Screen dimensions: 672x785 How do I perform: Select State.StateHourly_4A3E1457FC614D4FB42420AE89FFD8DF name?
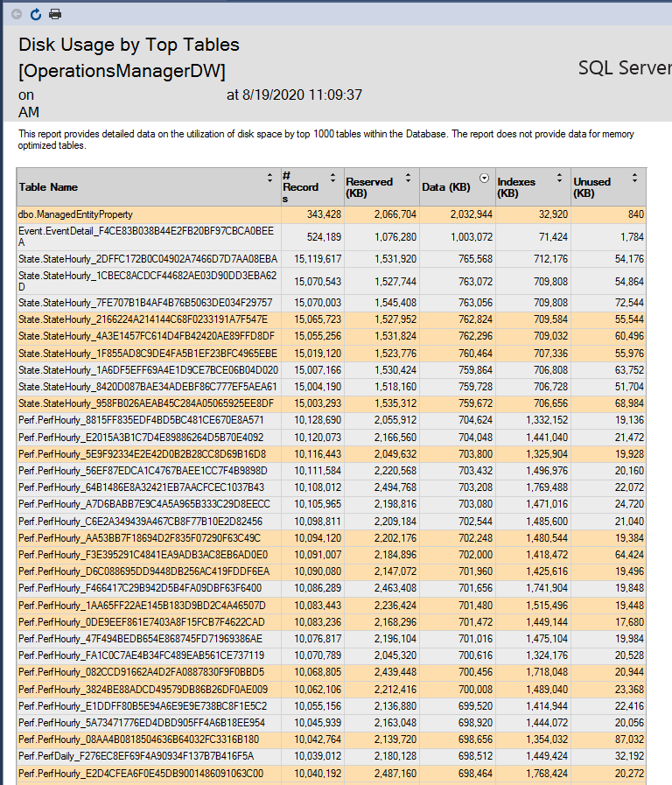click(x=147, y=336)
